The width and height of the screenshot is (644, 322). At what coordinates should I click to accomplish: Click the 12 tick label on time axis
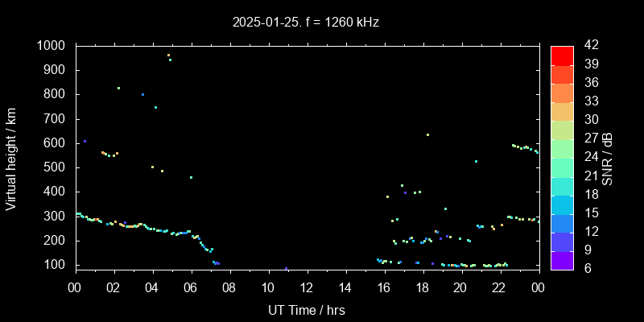(306, 287)
